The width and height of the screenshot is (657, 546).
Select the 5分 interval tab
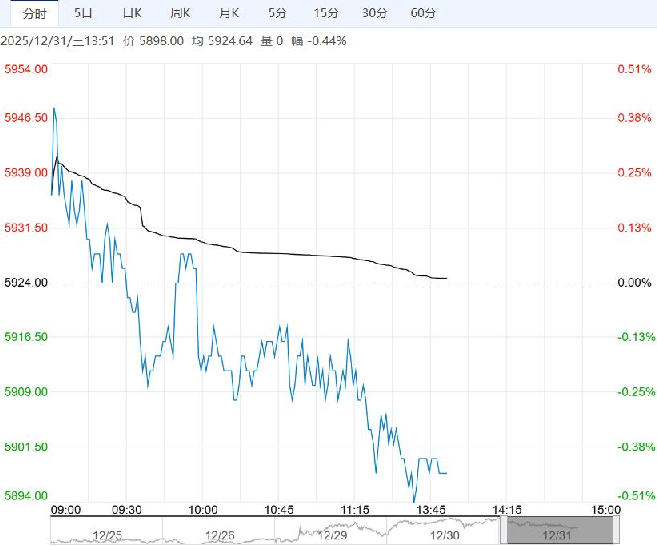pyautogui.click(x=277, y=13)
